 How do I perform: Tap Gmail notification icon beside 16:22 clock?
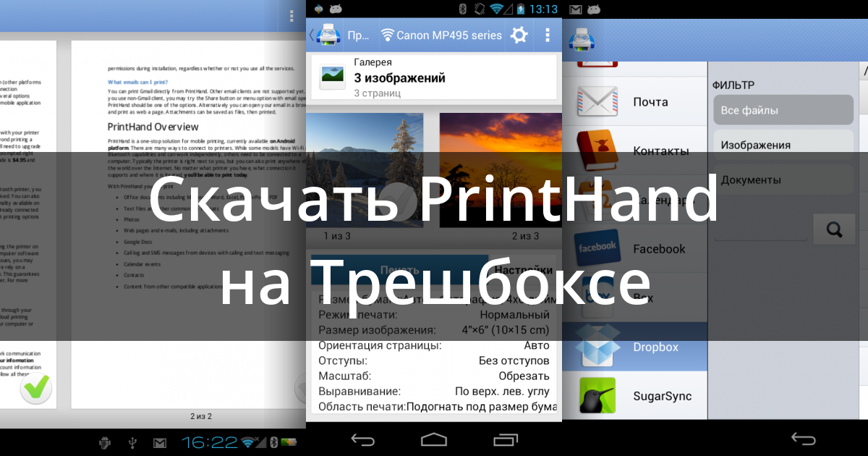(160, 442)
